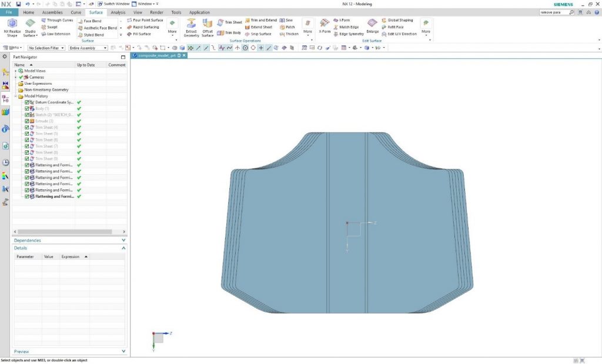602x364 pixels.
Task: Open the File menu
Action: coord(9,12)
